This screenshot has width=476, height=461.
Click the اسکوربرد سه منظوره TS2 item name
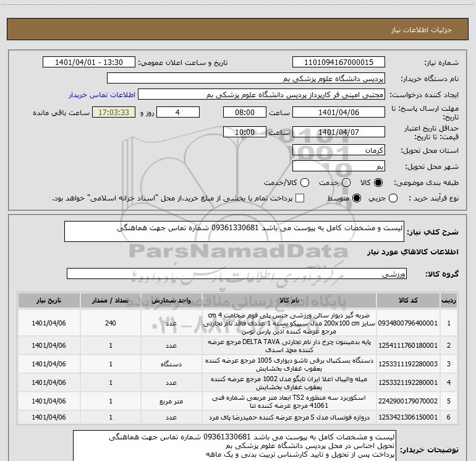click(289, 401)
